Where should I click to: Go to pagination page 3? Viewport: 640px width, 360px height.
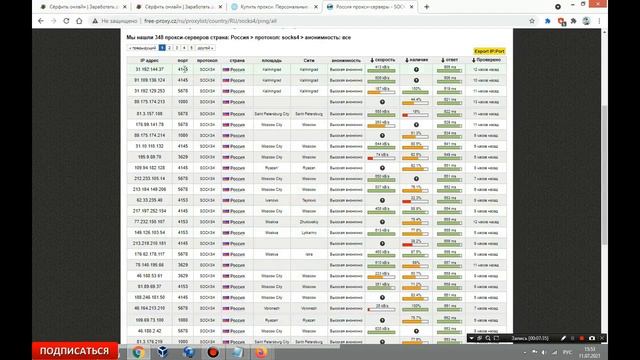click(x=177, y=48)
